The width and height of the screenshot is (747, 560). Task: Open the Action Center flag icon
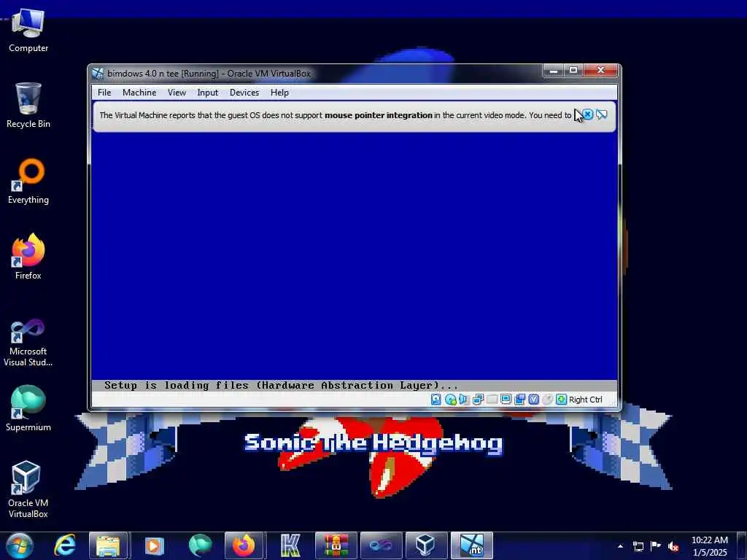tap(656, 546)
